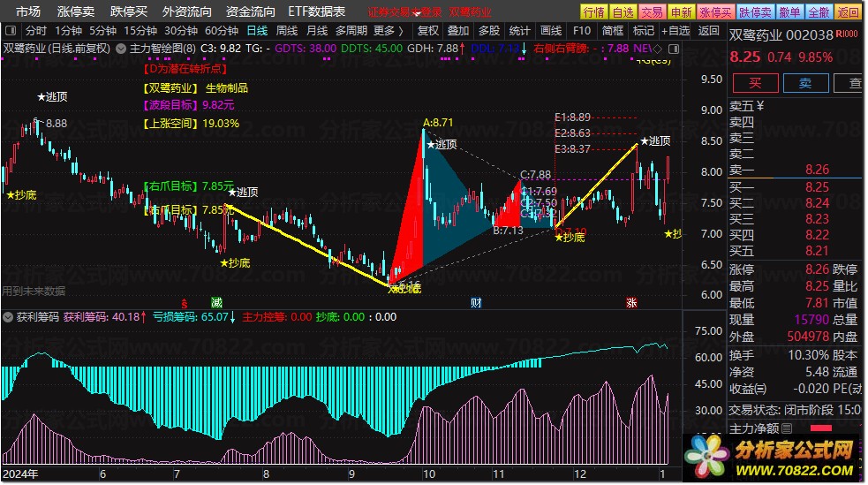Click the 复权 toolbar button
868x485 pixels.
pos(428,31)
